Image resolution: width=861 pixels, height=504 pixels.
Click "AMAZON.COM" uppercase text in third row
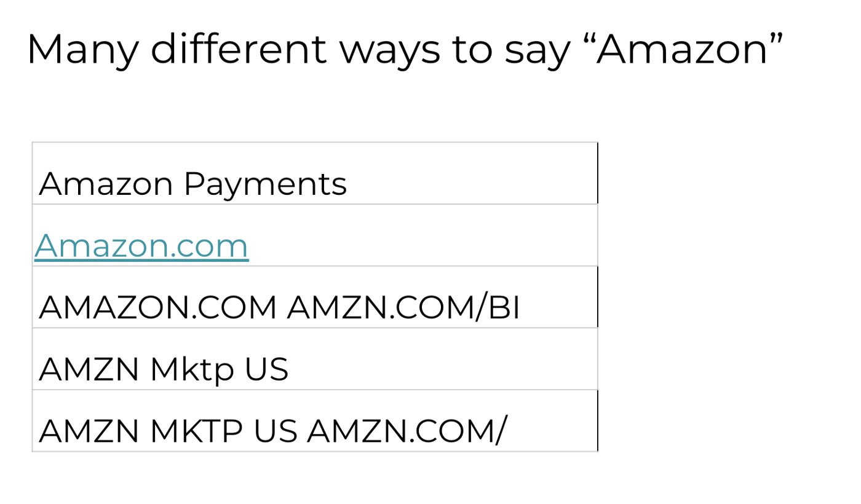pyautogui.click(x=158, y=308)
